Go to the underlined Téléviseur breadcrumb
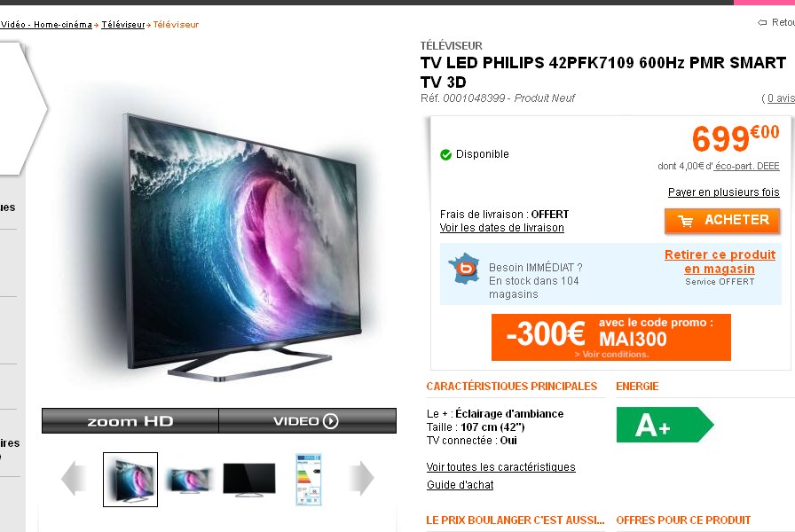Image resolution: width=795 pixels, height=532 pixels. tap(123, 24)
